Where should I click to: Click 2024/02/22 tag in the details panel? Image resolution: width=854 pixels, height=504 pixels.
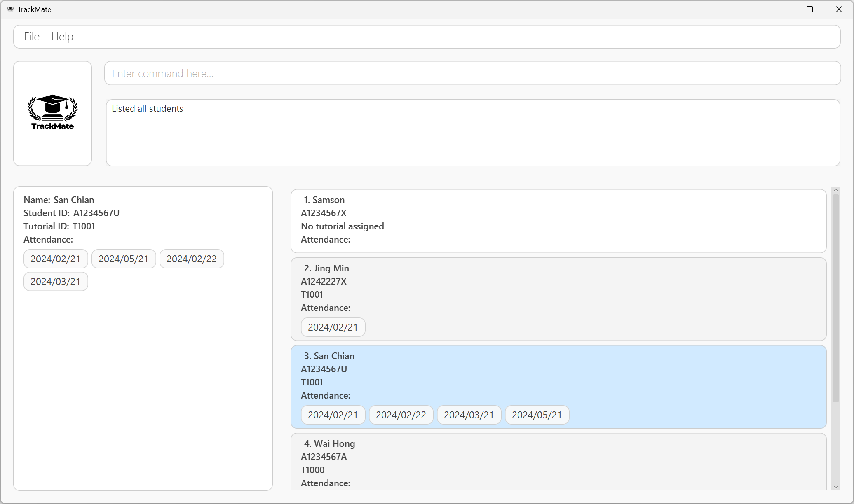coord(192,259)
